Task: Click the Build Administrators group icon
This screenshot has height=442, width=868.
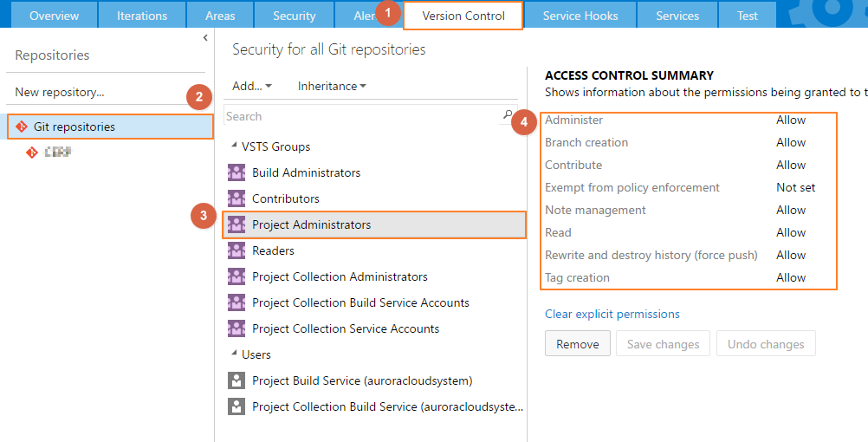Action: pyautogui.click(x=236, y=172)
